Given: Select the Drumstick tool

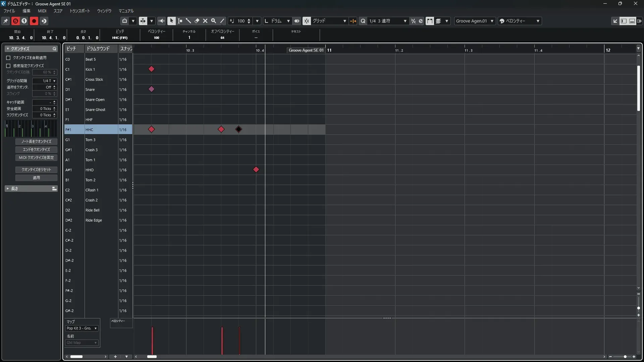Looking at the screenshot, I should (x=188, y=21).
